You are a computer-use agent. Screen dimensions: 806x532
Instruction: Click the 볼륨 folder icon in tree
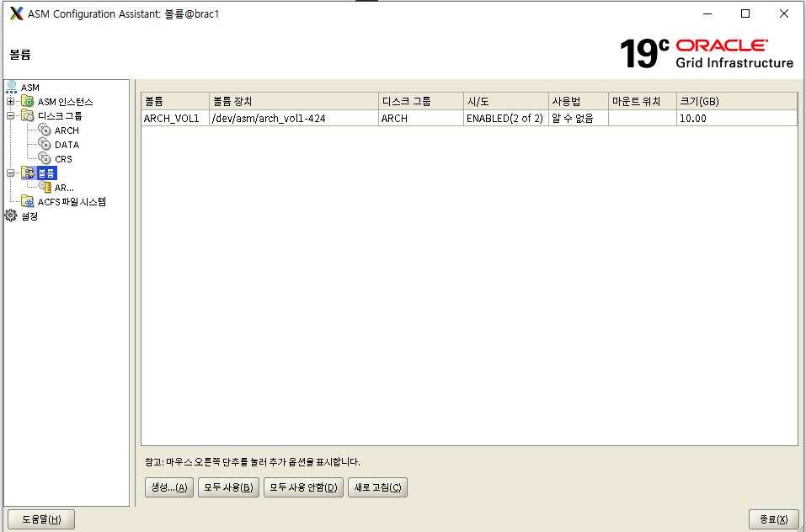[28, 173]
